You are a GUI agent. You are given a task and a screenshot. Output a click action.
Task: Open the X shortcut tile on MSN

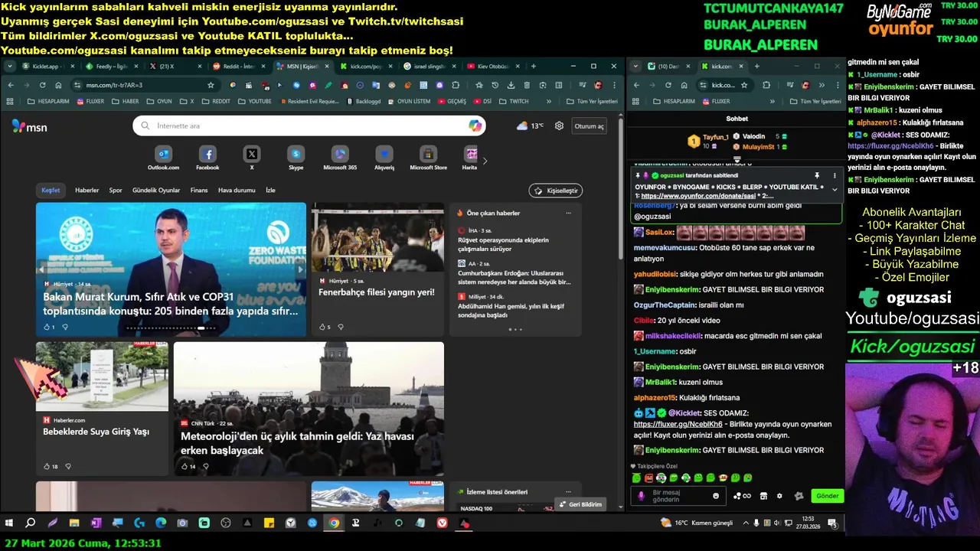click(x=251, y=158)
